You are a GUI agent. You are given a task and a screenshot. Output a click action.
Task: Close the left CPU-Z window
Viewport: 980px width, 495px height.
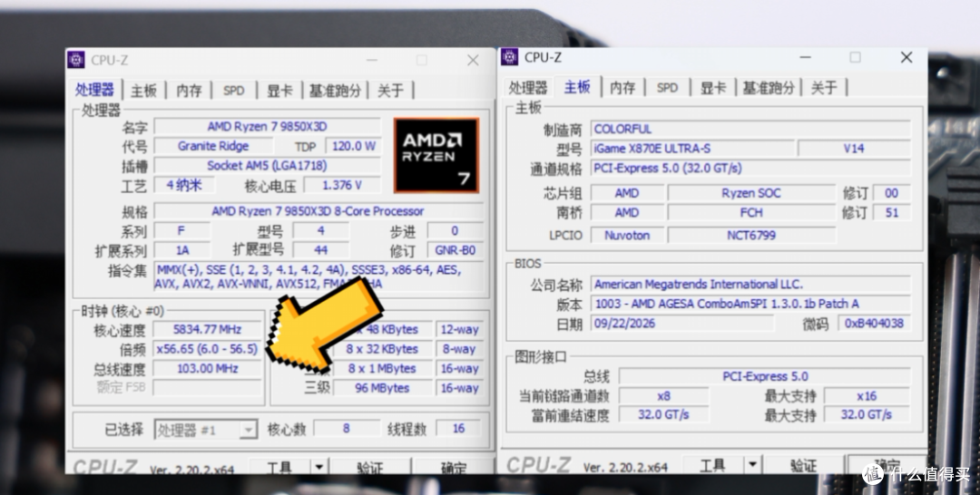[473, 60]
